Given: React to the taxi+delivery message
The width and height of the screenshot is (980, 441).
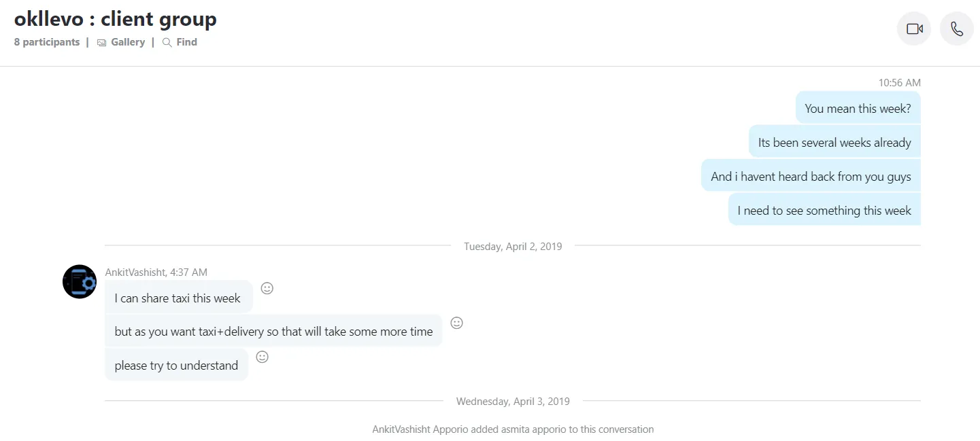Looking at the screenshot, I should coord(457,323).
